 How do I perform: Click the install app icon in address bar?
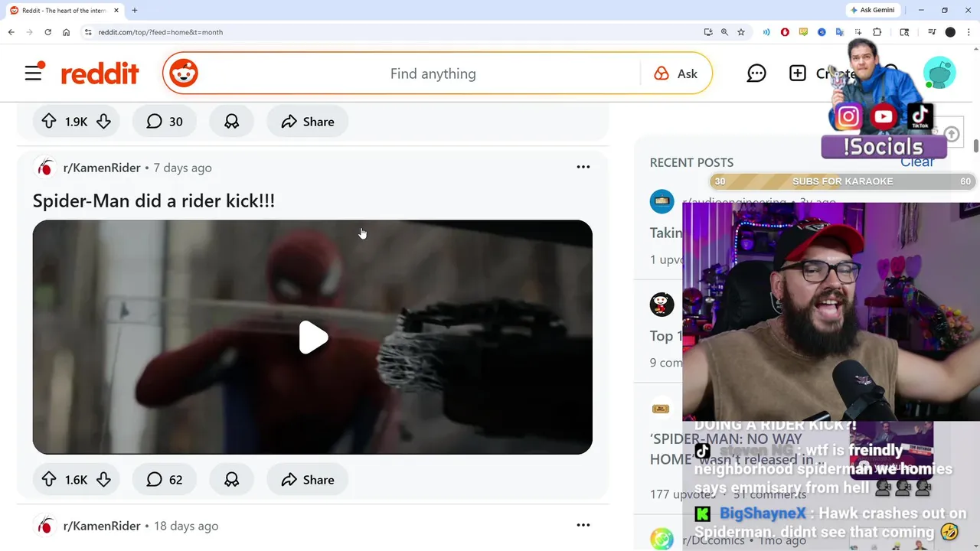click(x=708, y=32)
